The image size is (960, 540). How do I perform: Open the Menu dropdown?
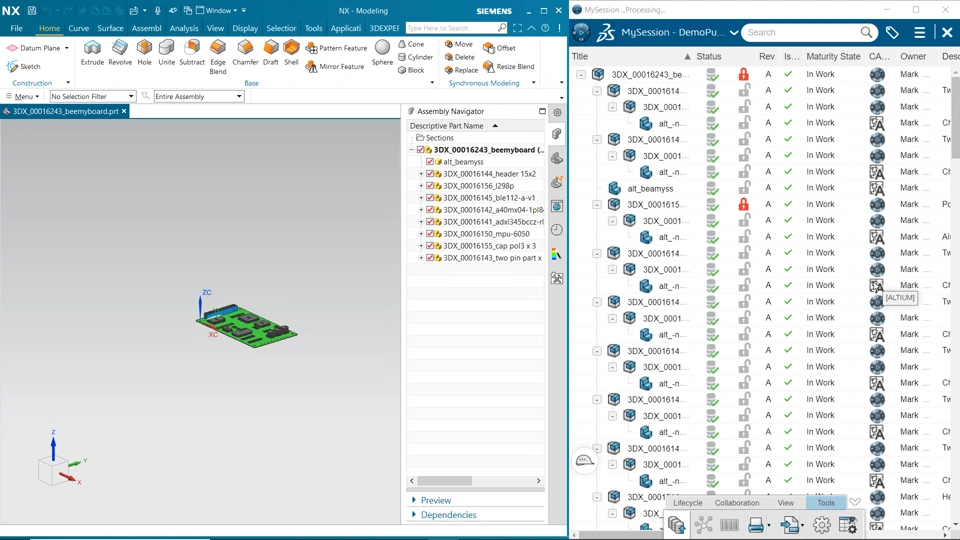23,96
